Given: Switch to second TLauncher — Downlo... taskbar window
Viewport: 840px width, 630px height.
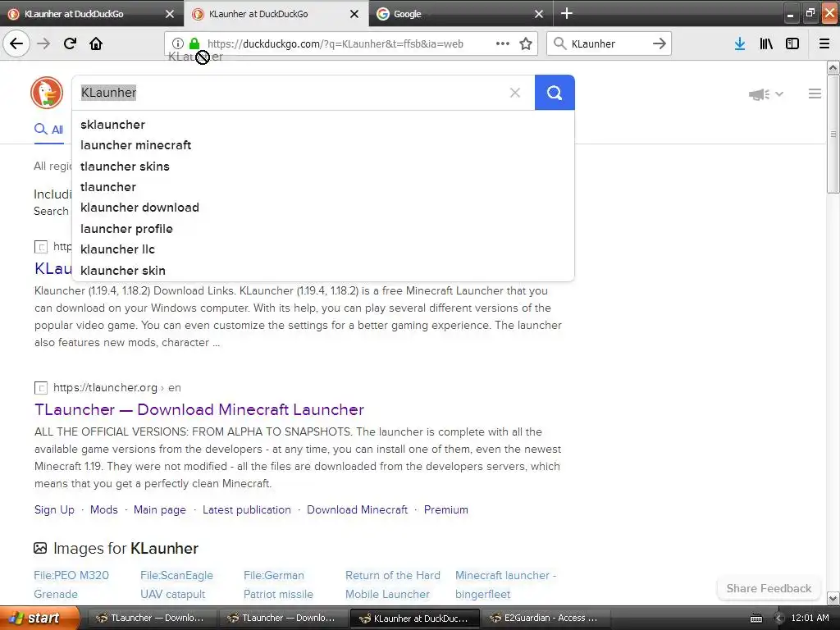Looking at the screenshot, I should (281, 619).
